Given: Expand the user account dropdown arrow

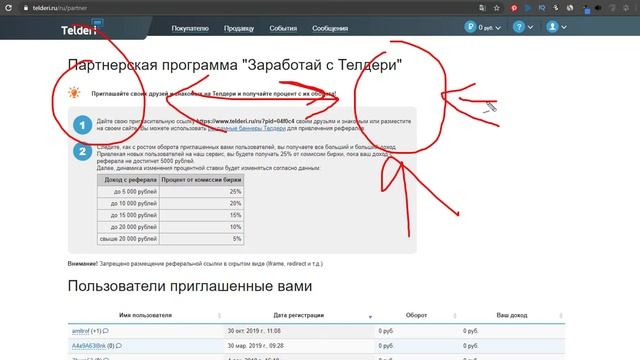Looking at the screenshot, I should [x=564, y=27].
